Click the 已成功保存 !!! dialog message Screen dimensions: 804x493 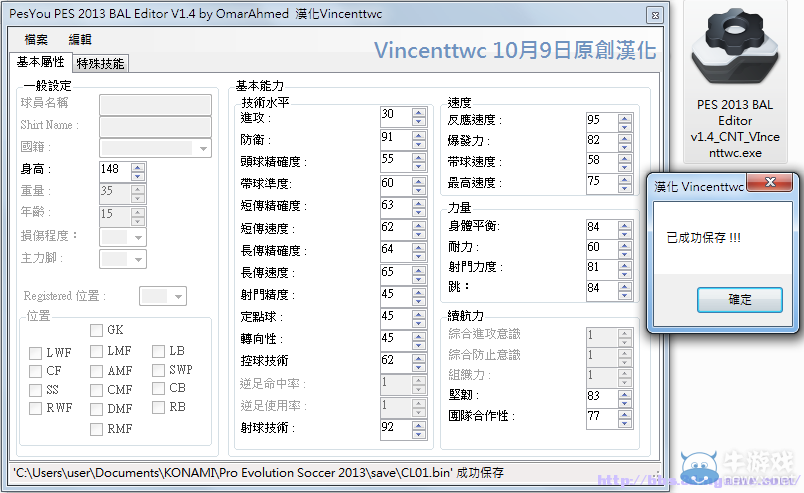pyautogui.click(x=704, y=238)
